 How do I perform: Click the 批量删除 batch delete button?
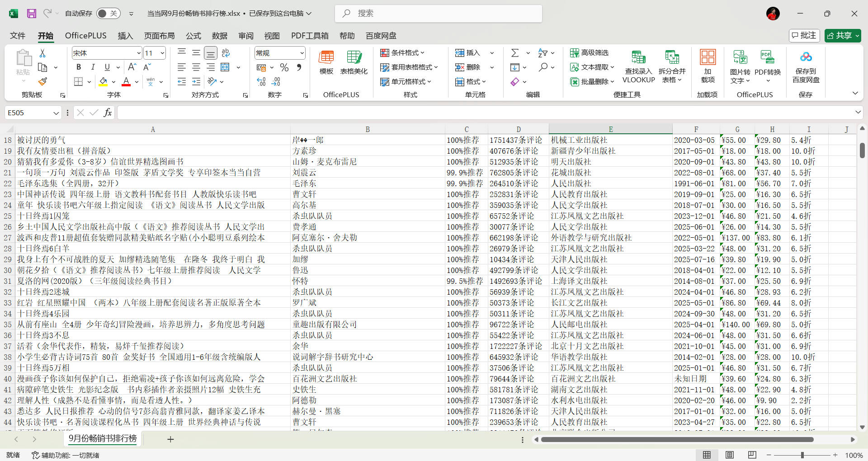tap(592, 82)
